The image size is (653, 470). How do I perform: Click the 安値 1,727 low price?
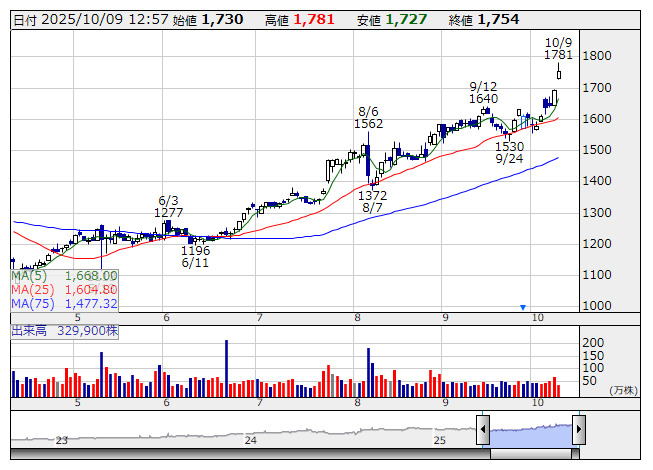click(392, 20)
